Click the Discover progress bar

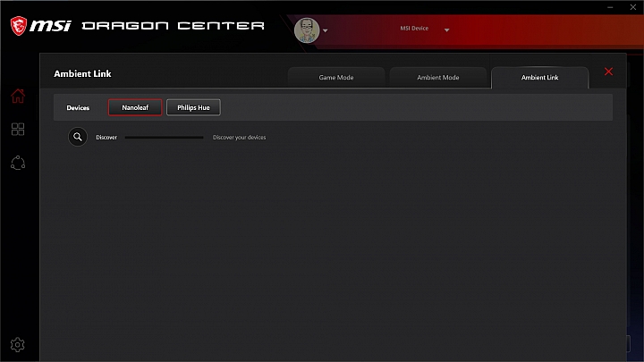pyautogui.click(x=165, y=138)
